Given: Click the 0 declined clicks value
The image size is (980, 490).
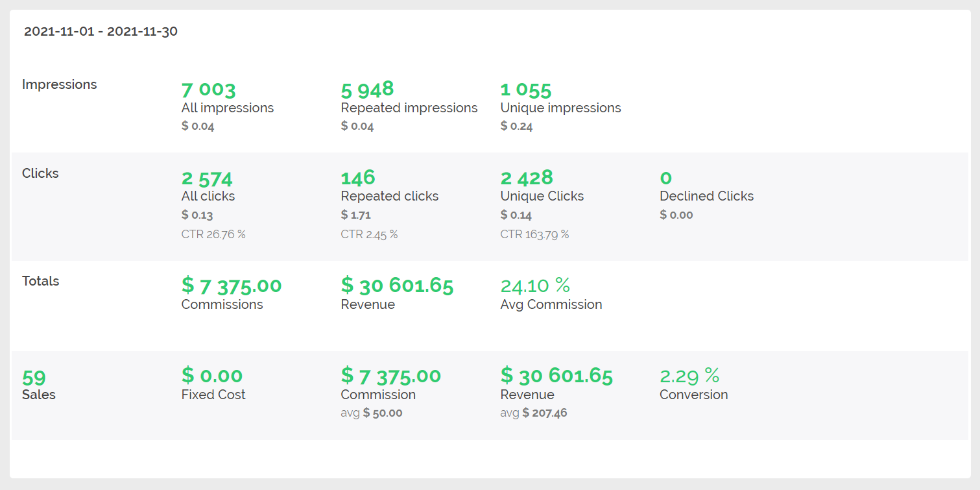Looking at the screenshot, I should [665, 178].
